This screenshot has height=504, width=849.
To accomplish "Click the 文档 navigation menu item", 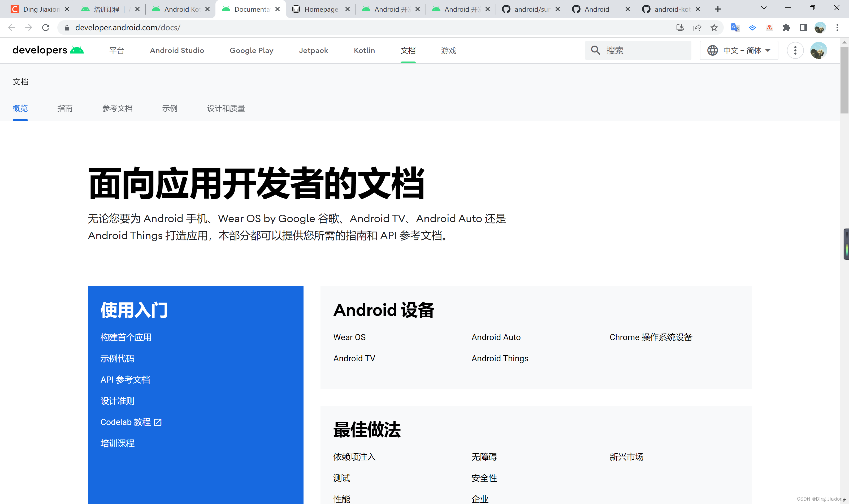I will tap(408, 50).
